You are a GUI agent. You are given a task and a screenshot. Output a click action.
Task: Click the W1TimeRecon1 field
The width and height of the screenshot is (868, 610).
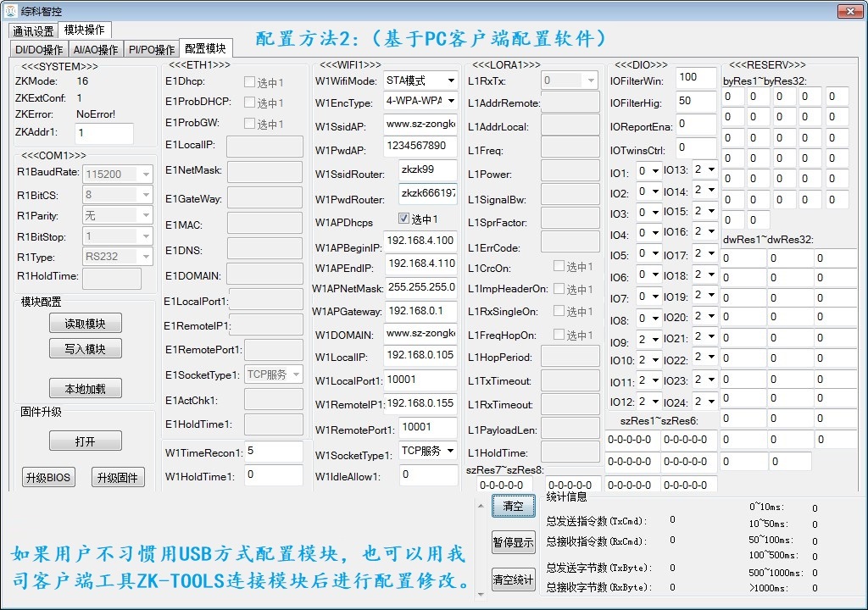pos(274,451)
